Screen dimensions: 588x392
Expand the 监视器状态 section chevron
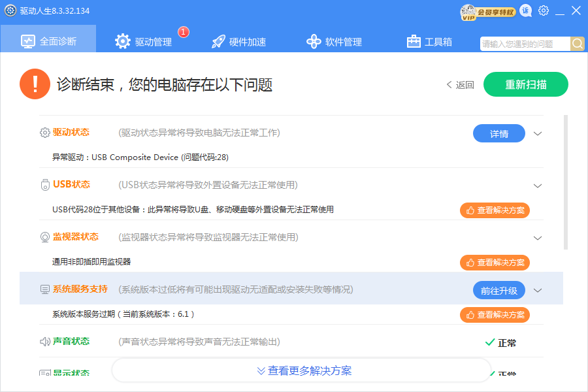point(538,238)
